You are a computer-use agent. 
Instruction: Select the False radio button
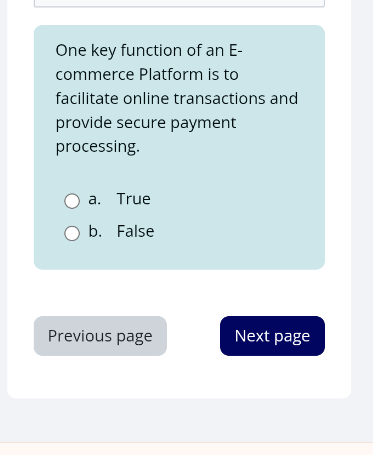click(x=72, y=233)
